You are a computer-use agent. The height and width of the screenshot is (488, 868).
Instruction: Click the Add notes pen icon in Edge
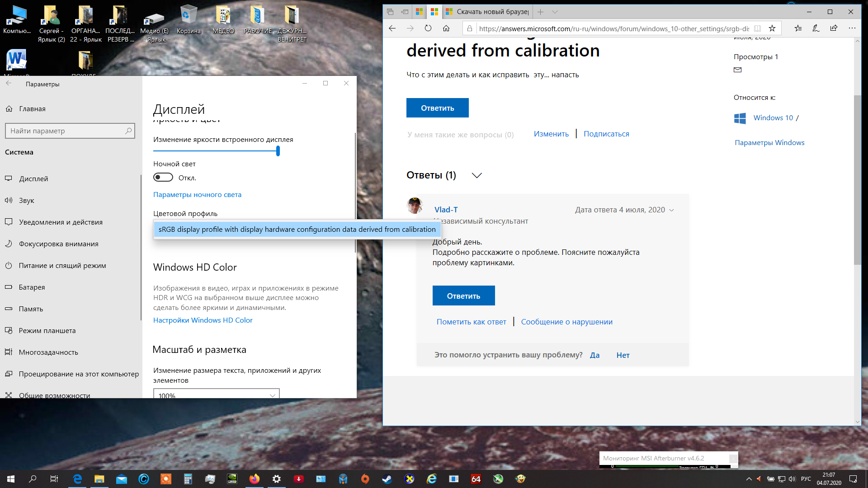pyautogui.click(x=816, y=28)
